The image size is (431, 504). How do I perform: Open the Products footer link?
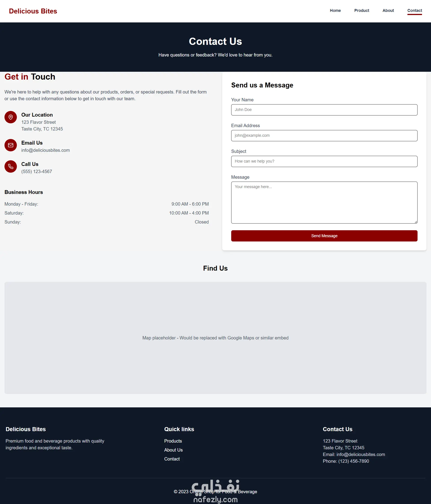point(173,441)
